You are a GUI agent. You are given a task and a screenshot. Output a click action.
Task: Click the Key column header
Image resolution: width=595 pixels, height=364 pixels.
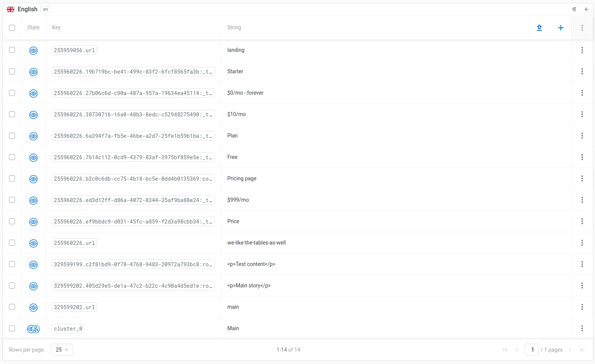[x=56, y=27]
